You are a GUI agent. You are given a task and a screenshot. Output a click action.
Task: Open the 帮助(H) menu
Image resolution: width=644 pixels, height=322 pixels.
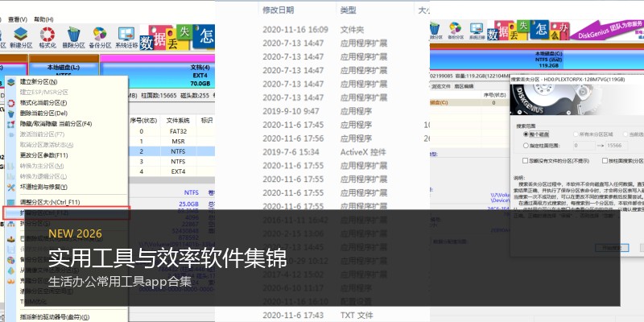[x=43, y=19]
